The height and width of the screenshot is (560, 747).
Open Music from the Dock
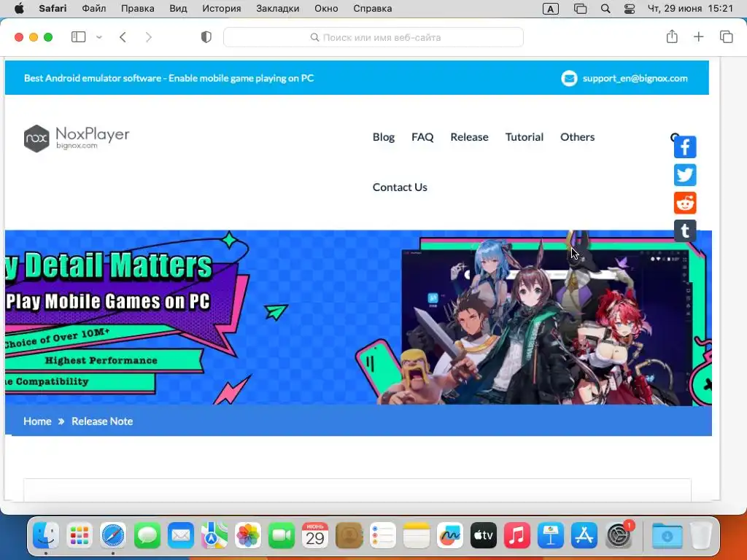pyautogui.click(x=517, y=536)
